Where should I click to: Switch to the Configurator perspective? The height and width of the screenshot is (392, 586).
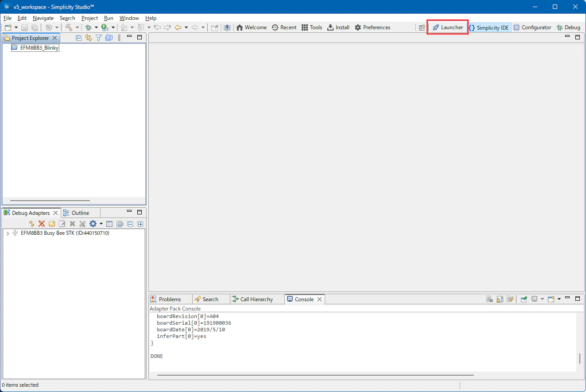click(532, 27)
